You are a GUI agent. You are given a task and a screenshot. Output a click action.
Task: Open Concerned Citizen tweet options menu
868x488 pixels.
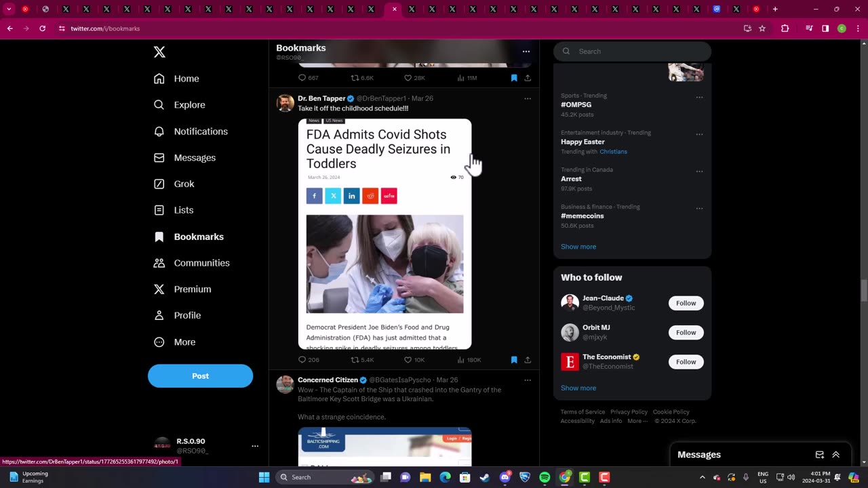pyautogui.click(x=528, y=380)
